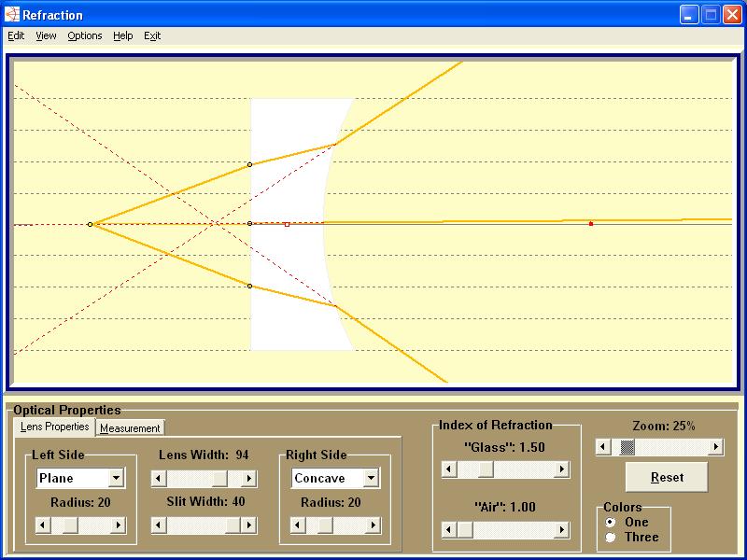747x560 pixels.
Task: Click the Air index slider thumb
Action: tap(465, 529)
